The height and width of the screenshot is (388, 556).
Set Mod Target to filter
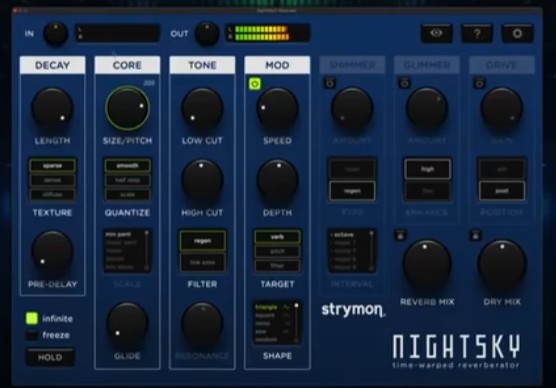[277, 266]
